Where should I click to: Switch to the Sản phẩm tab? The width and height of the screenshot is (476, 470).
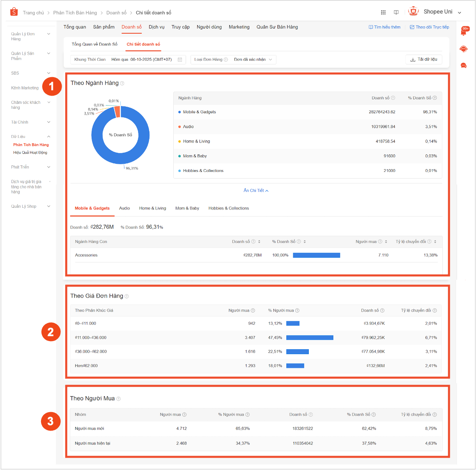(103, 27)
